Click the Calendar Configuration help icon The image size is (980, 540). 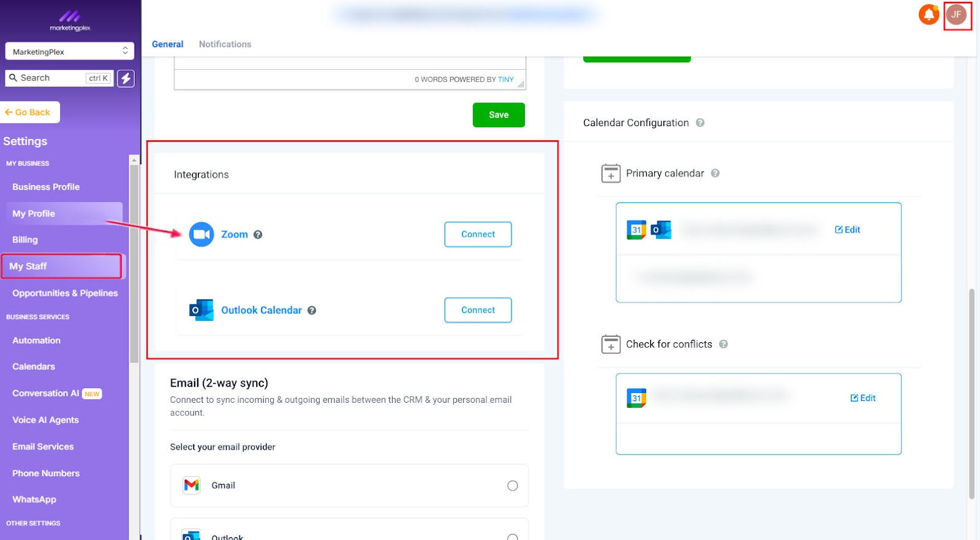tap(700, 122)
